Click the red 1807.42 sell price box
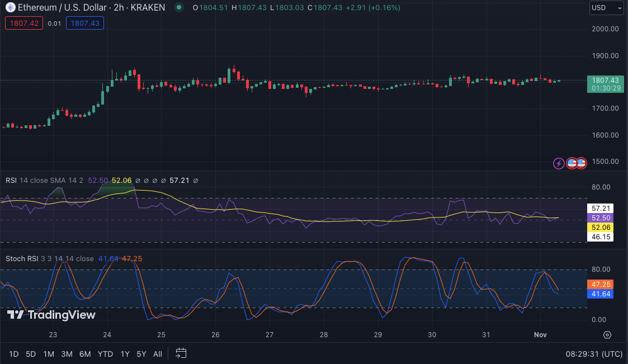This screenshot has height=364, width=628. click(23, 23)
